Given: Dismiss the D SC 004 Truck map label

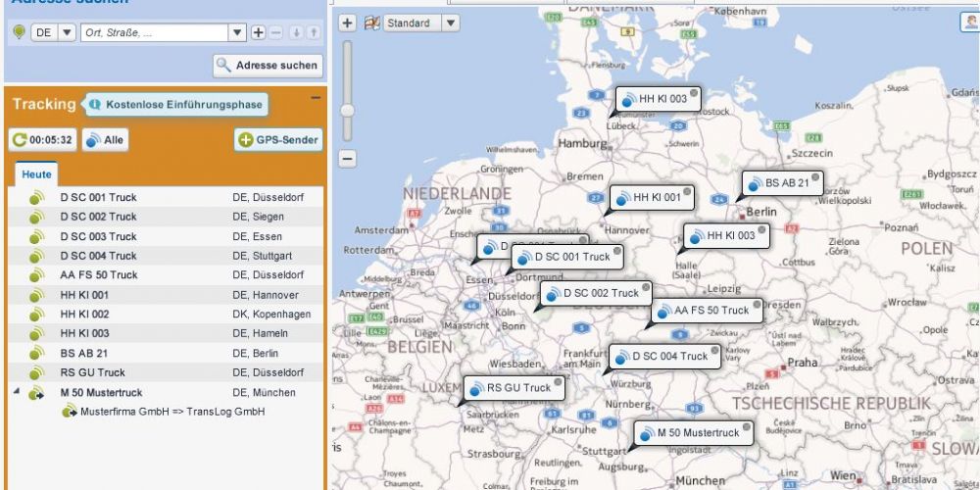Looking at the screenshot, I should click(x=713, y=351).
